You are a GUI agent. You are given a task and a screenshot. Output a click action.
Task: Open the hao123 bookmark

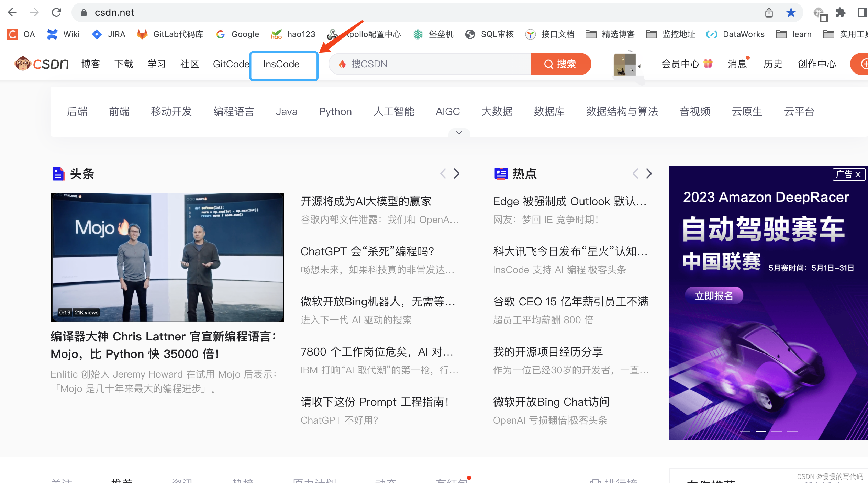click(x=293, y=34)
